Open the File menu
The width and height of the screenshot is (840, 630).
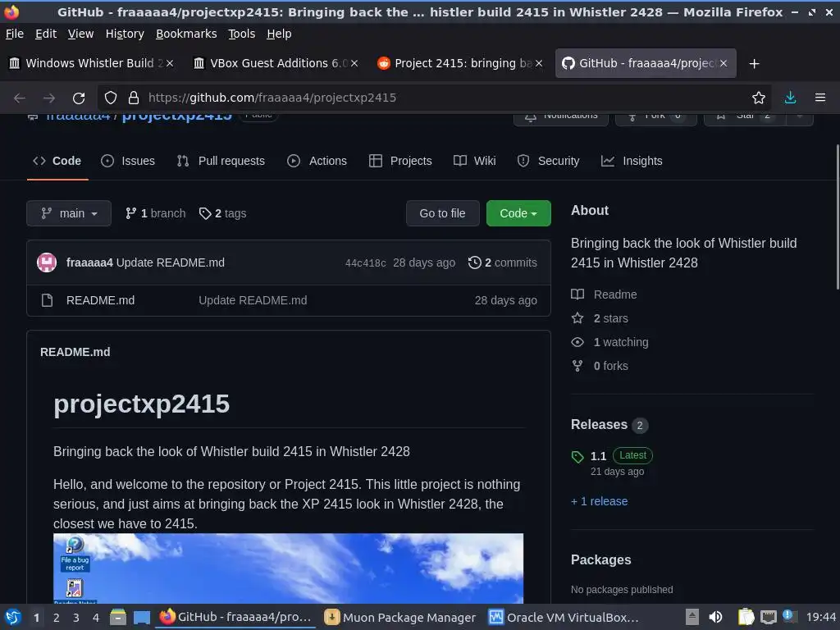[x=15, y=34]
